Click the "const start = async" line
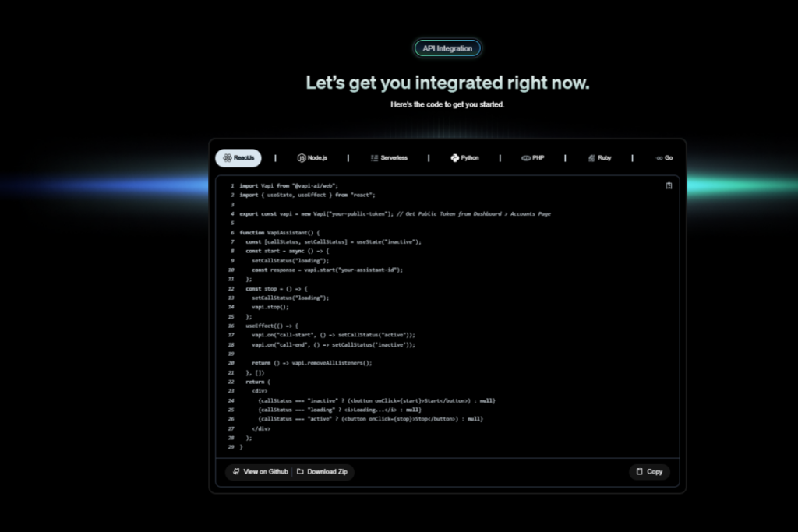 click(288, 251)
